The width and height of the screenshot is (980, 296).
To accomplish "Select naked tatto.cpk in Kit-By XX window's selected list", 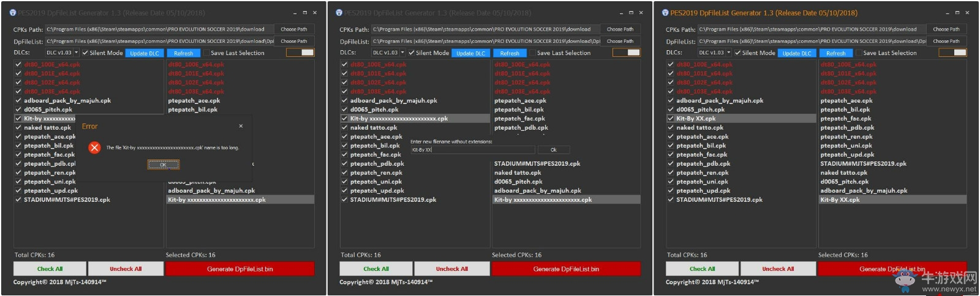I will (892, 172).
